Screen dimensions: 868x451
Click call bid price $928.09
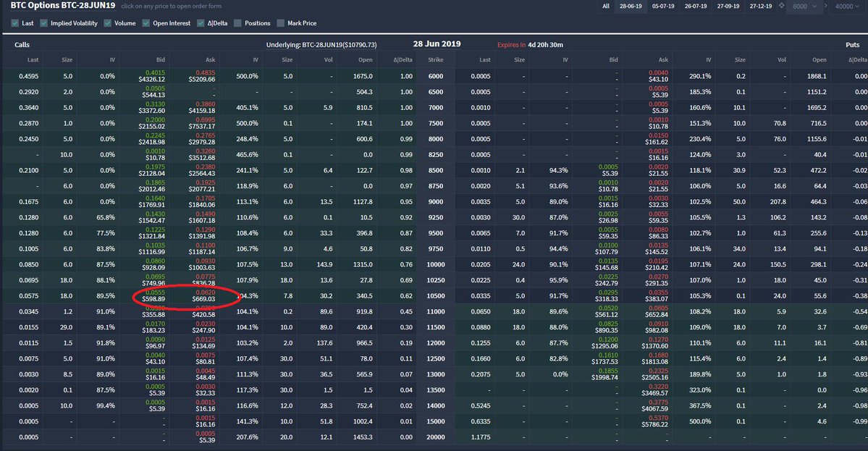153,267
